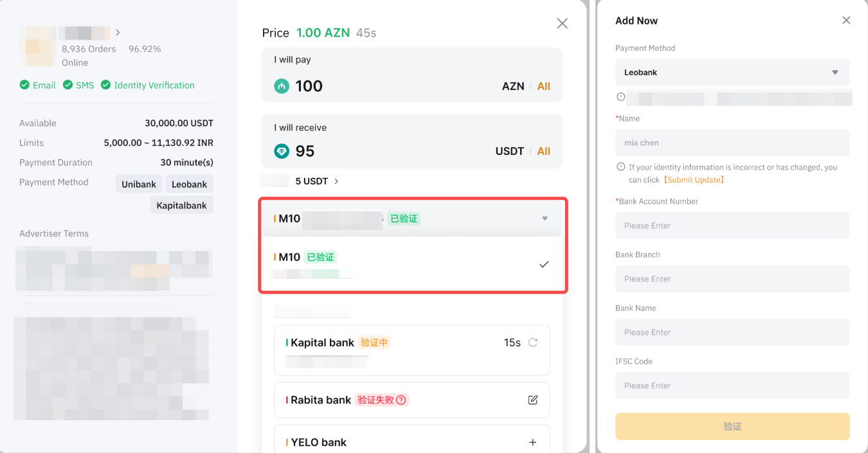Viewport: 868px width, 453px height.
Task: Click the help icon next to 验证失败
Action: [401, 400]
